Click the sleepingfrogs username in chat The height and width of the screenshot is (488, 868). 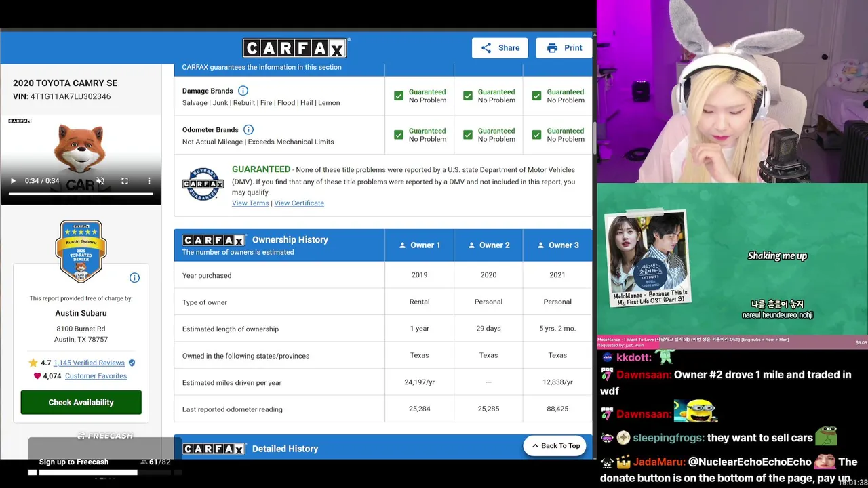669,438
